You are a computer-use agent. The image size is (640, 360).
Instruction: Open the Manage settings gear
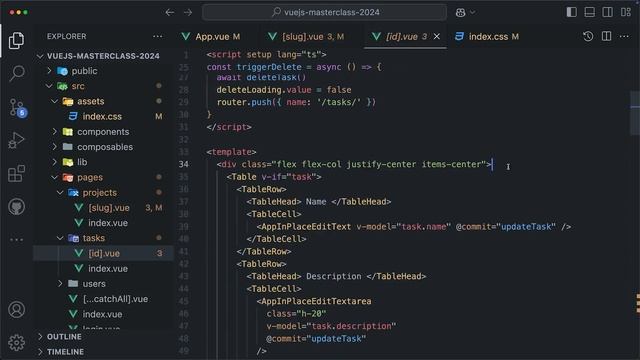[x=16, y=343]
